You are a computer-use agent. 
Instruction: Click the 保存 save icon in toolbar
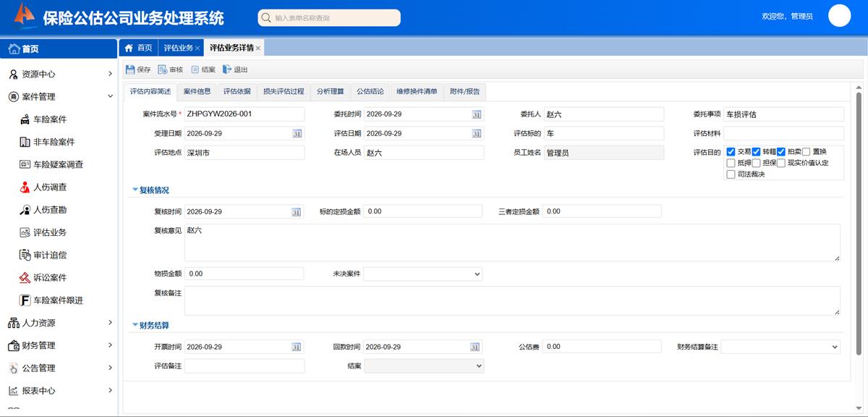[x=130, y=69]
